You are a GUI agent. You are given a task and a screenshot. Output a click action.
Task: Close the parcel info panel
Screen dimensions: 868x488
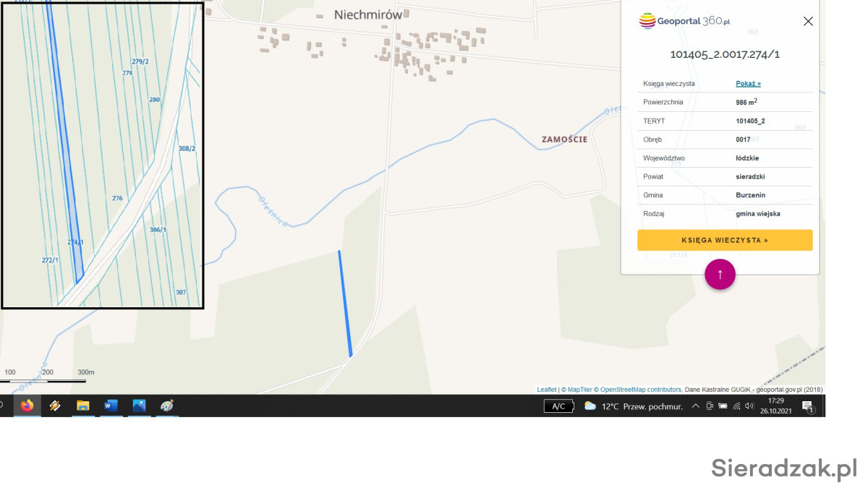click(x=808, y=22)
